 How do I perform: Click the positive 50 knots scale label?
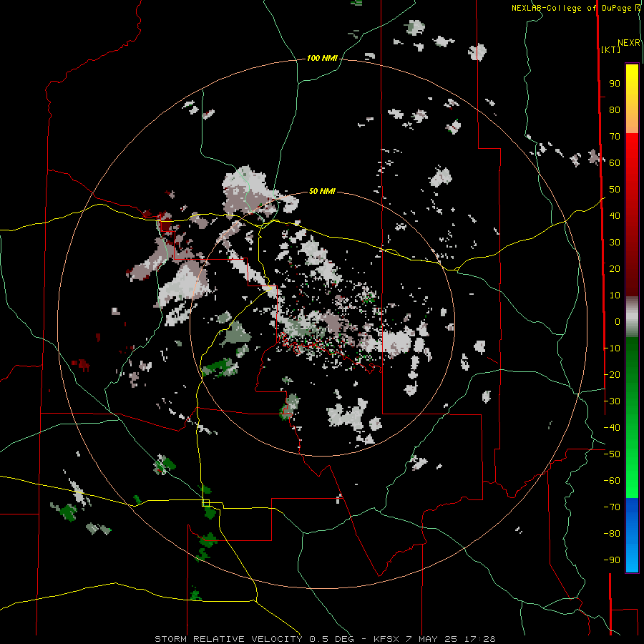coord(615,190)
